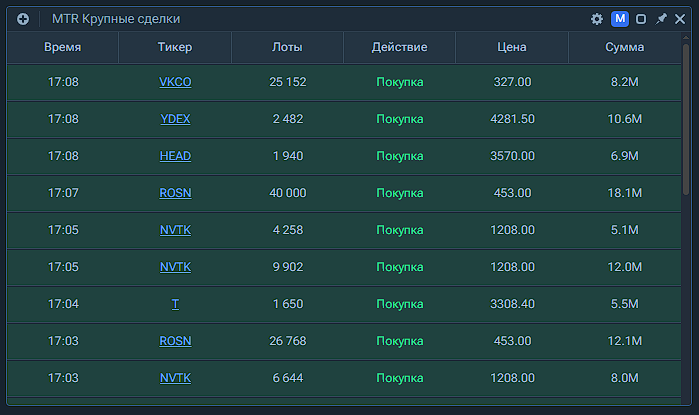Select the 8.0M sum cell in the bottom NVTK row
The image size is (699, 415).
click(624, 378)
